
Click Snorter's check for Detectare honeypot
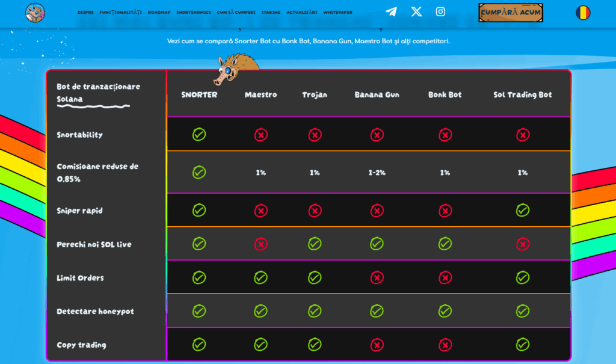click(199, 311)
